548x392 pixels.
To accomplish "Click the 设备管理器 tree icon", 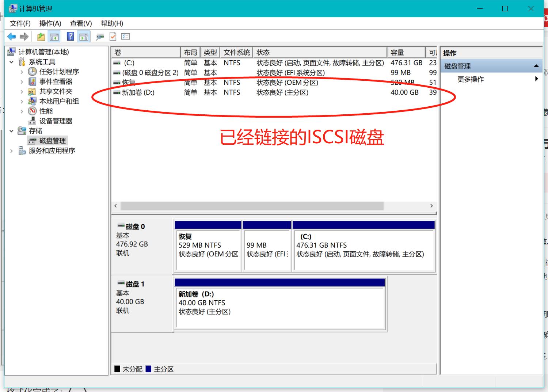I will 32,121.
